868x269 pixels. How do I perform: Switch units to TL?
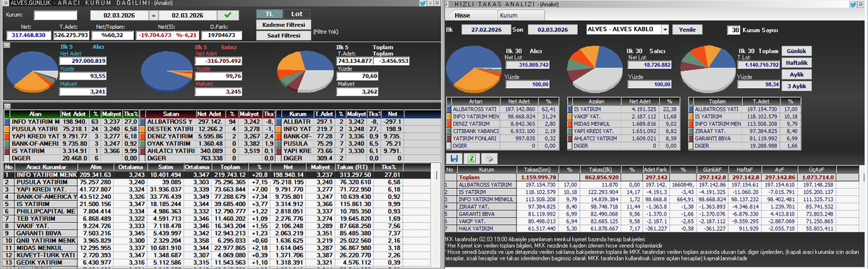(x=268, y=14)
